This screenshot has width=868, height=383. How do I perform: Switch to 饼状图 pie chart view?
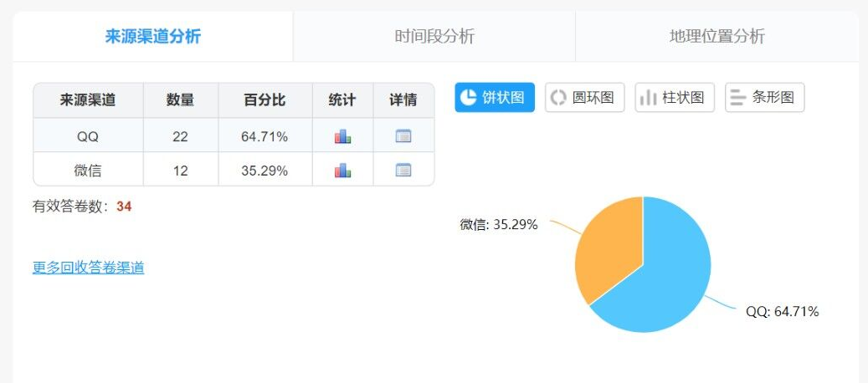tap(495, 98)
